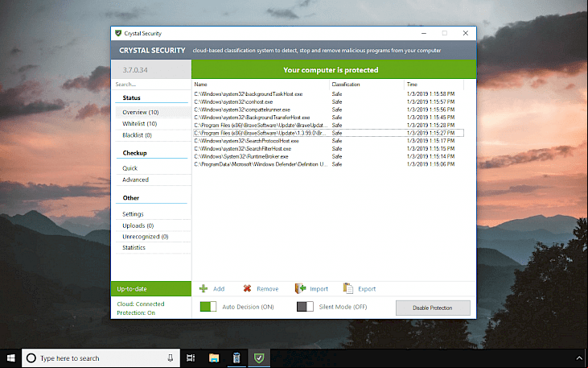Select the RuntimeBroker.exe row
The width and height of the screenshot is (588, 368).
(328, 156)
